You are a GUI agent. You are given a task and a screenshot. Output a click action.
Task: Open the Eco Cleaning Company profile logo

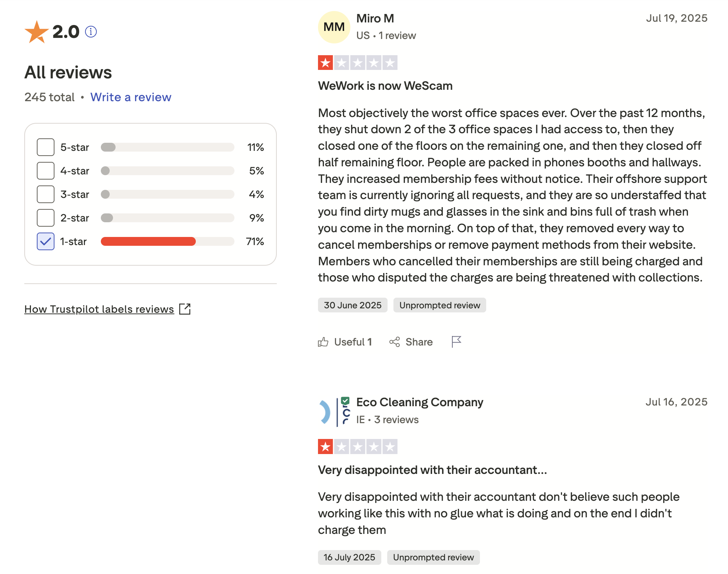click(334, 411)
